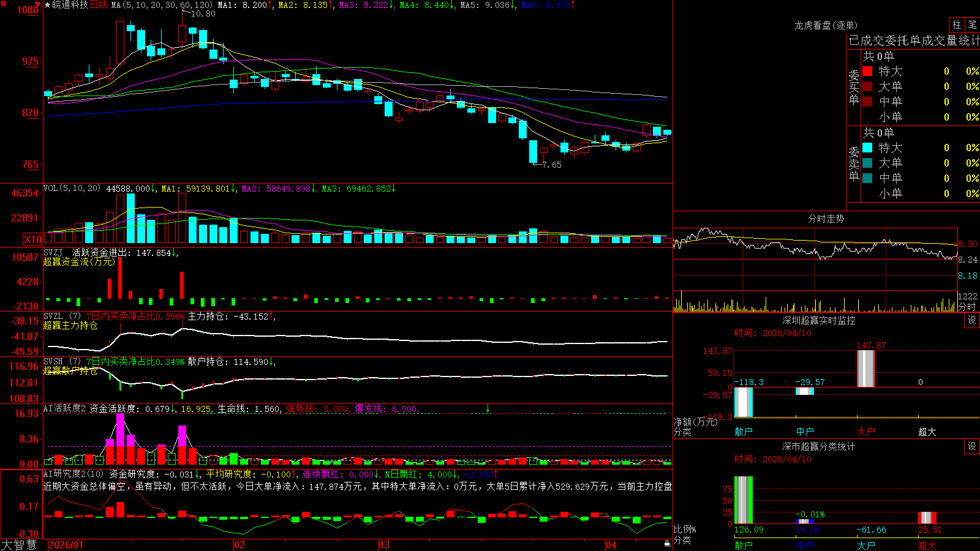
Task: Click the 主力持仓: -43.152 value
Action: point(228,316)
